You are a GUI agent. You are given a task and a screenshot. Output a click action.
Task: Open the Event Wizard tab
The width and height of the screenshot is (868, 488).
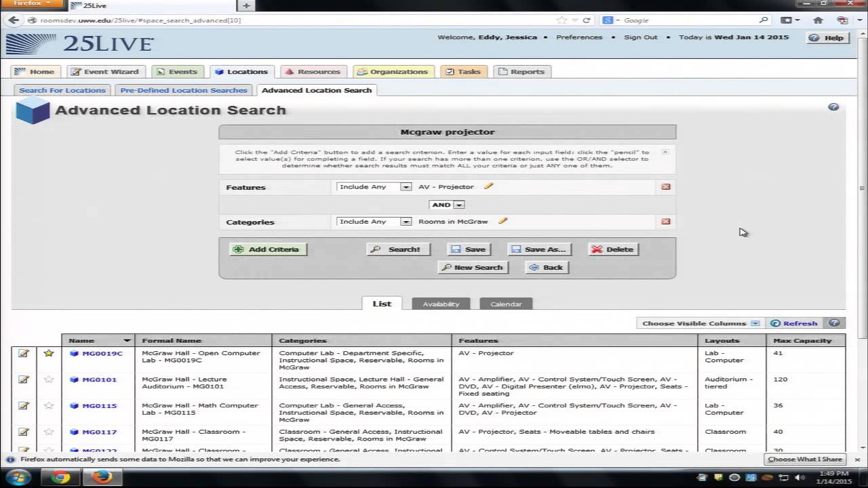pyautogui.click(x=105, y=71)
